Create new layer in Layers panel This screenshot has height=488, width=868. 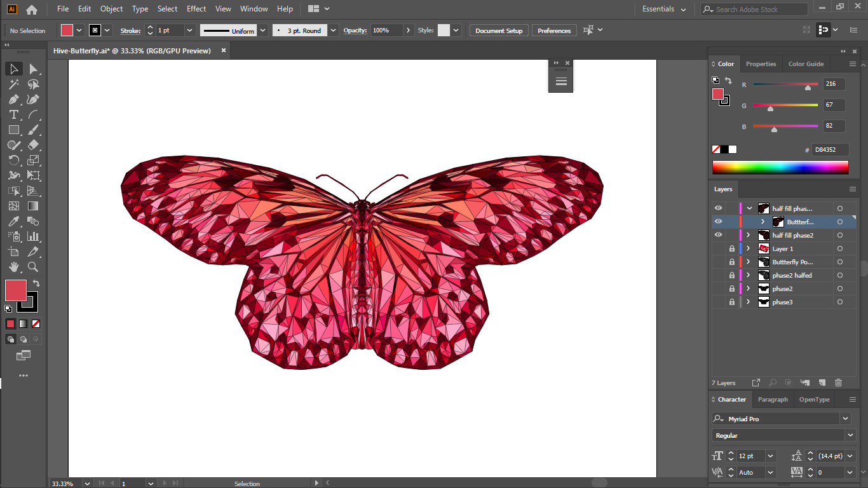(x=822, y=383)
